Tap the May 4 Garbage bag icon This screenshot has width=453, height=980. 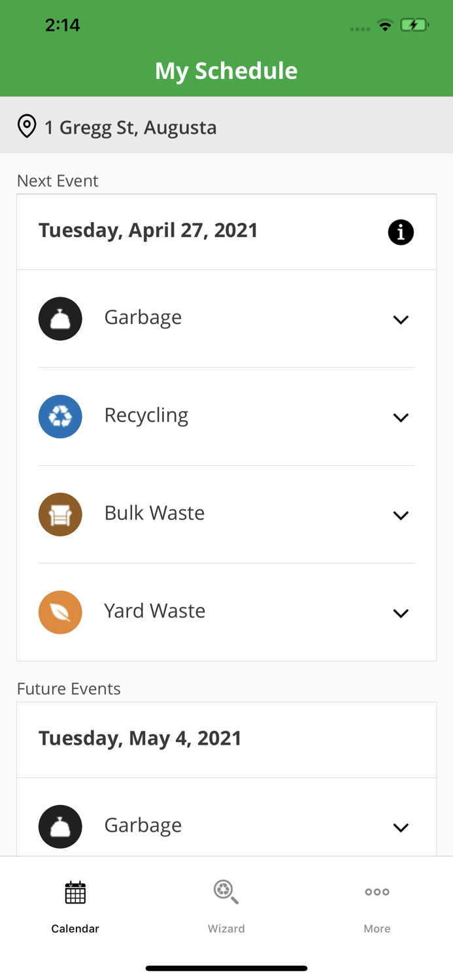point(60,826)
